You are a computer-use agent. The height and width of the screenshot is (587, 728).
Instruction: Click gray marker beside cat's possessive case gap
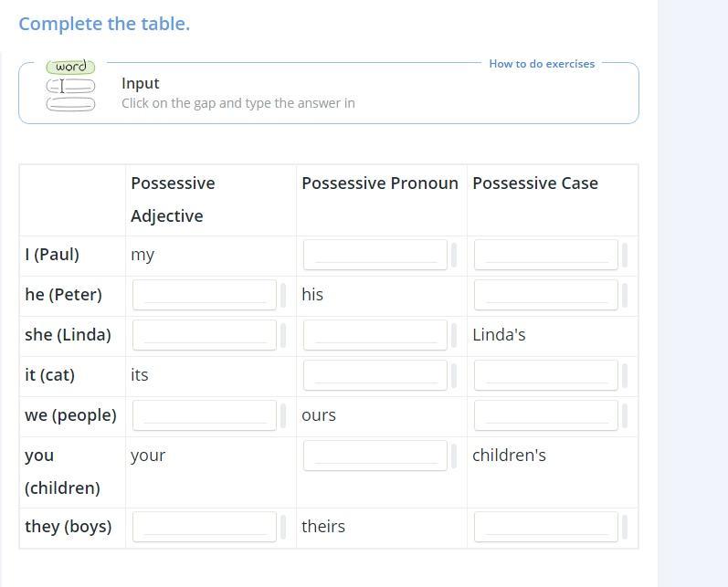(625, 375)
